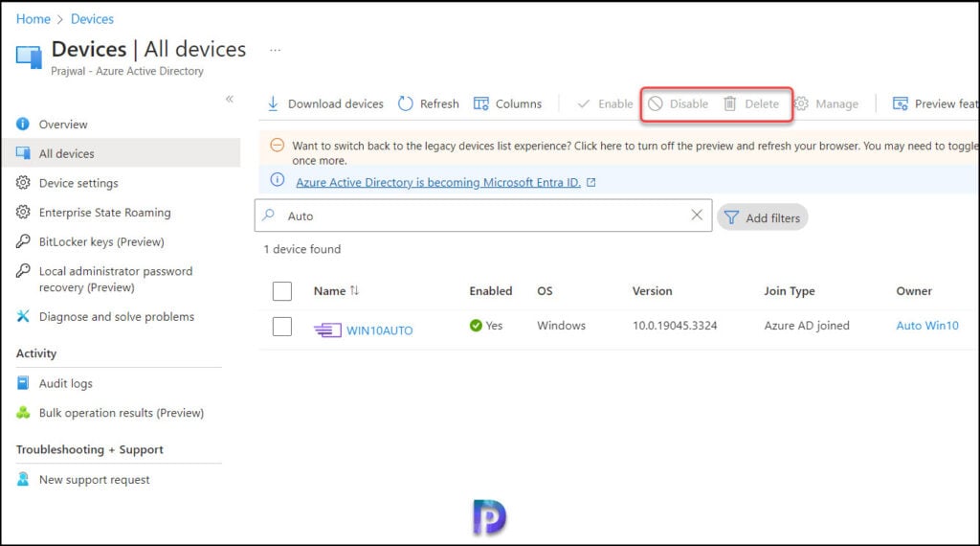Image resolution: width=980 pixels, height=546 pixels.
Task: Click the Overview info icon in the sidebar
Action: pos(23,124)
